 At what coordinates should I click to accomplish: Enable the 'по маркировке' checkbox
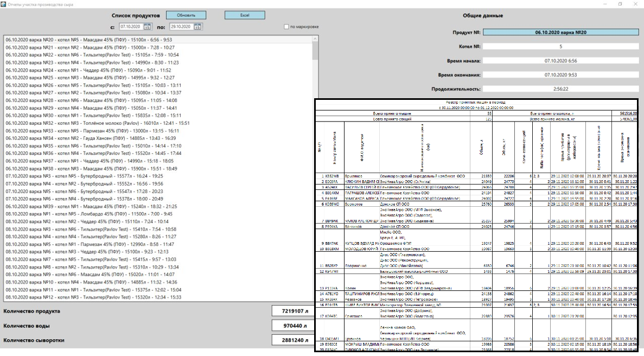point(286,27)
